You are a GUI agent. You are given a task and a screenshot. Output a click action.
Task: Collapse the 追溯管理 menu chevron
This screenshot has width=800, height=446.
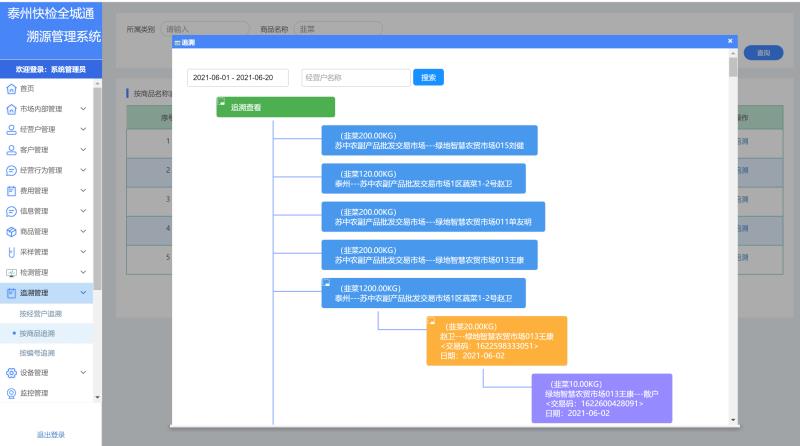pos(83,292)
